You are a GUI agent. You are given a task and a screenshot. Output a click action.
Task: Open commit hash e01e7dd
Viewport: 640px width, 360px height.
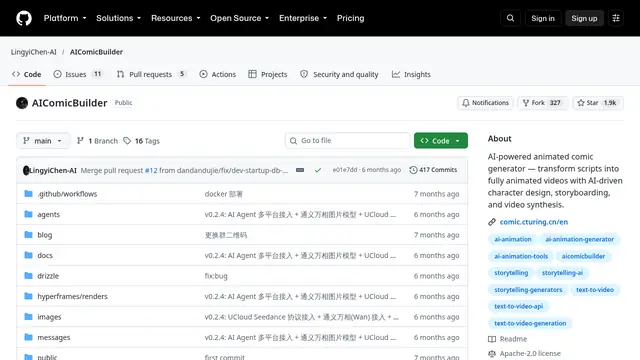tap(345, 170)
